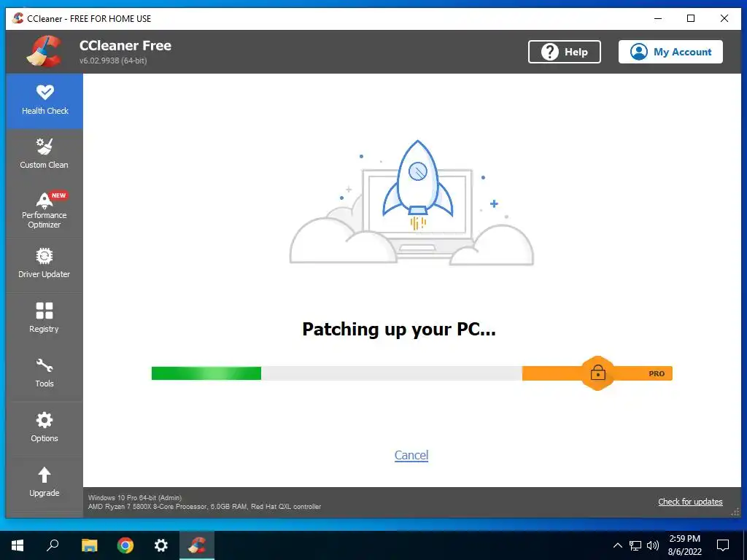Click the version text v6.02.9938
The image size is (747, 560).
(x=113, y=61)
